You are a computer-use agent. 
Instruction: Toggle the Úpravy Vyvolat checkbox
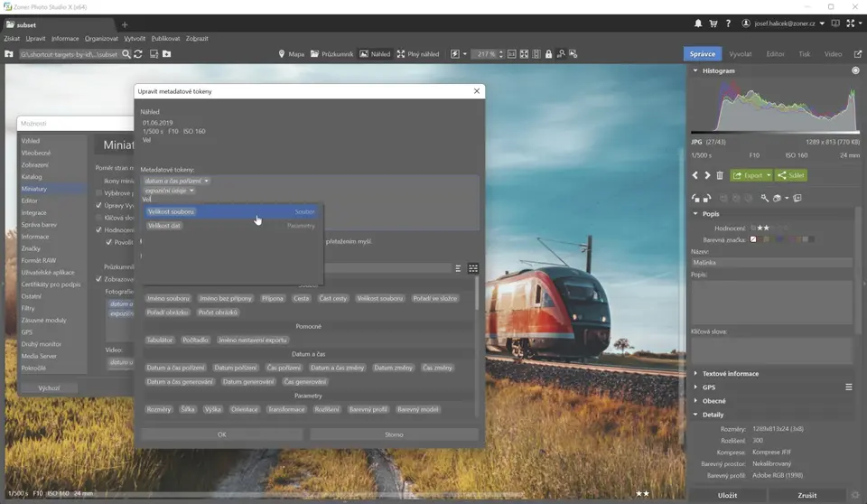(x=98, y=205)
